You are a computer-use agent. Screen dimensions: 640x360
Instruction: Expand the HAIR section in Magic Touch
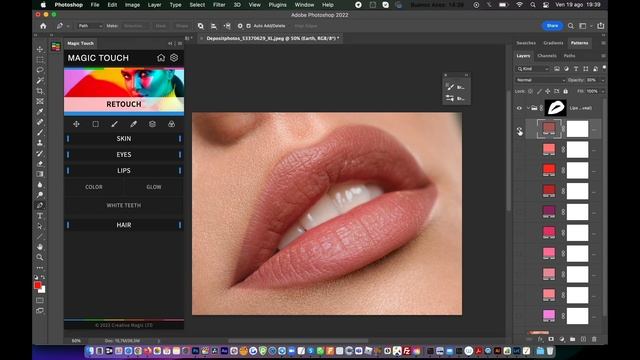tap(124, 225)
